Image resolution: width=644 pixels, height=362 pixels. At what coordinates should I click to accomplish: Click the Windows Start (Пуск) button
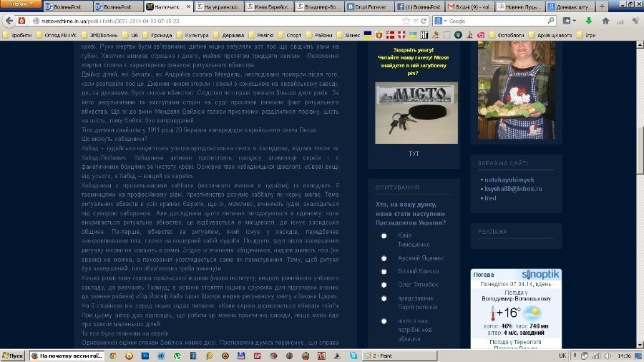point(14,356)
